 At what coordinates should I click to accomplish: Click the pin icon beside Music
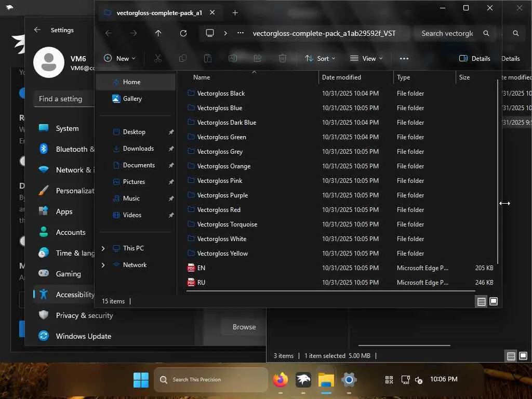[171, 198]
